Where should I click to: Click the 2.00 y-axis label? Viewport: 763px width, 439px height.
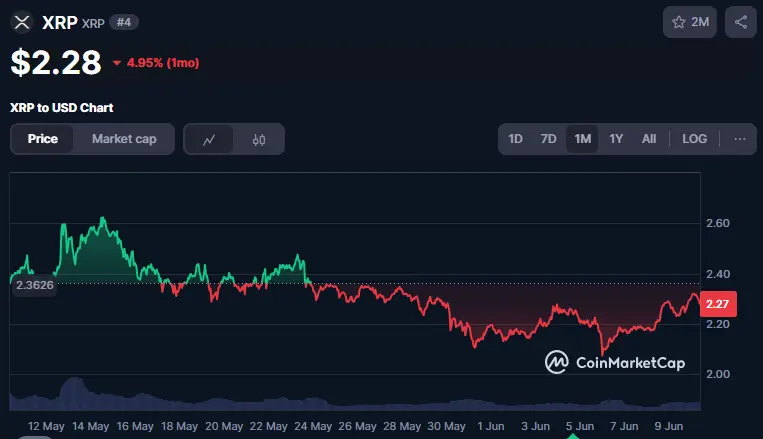click(718, 374)
